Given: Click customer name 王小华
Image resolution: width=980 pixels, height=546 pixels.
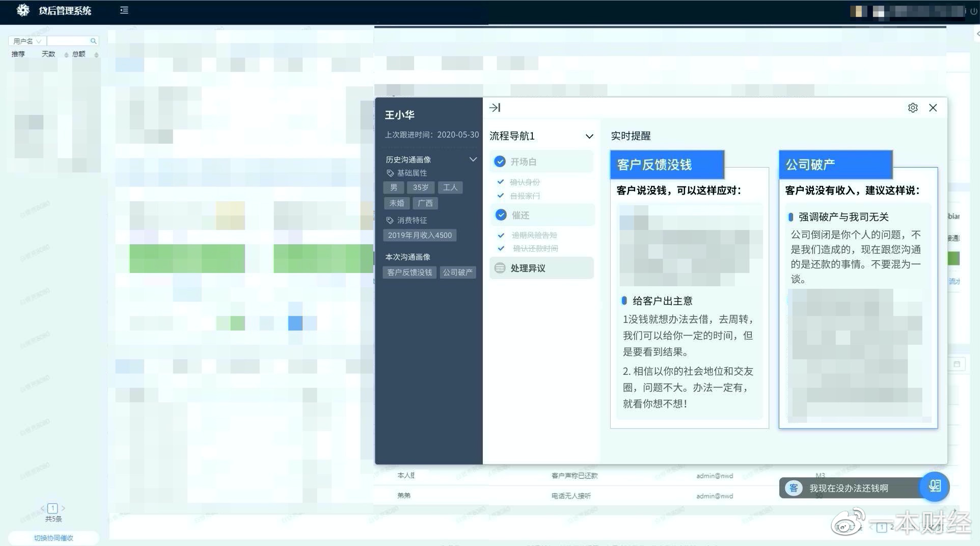Looking at the screenshot, I should tap(399, 115).
